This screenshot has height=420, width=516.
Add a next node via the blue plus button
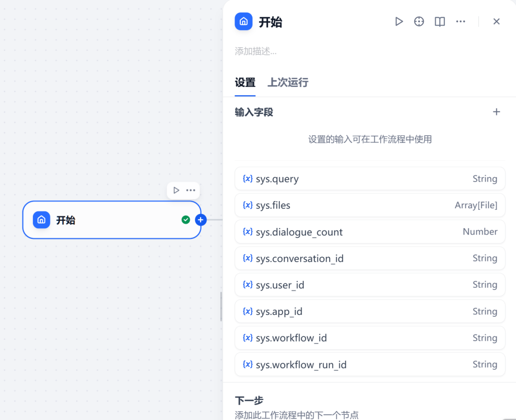pyautogui.click(x=200, y=220)
